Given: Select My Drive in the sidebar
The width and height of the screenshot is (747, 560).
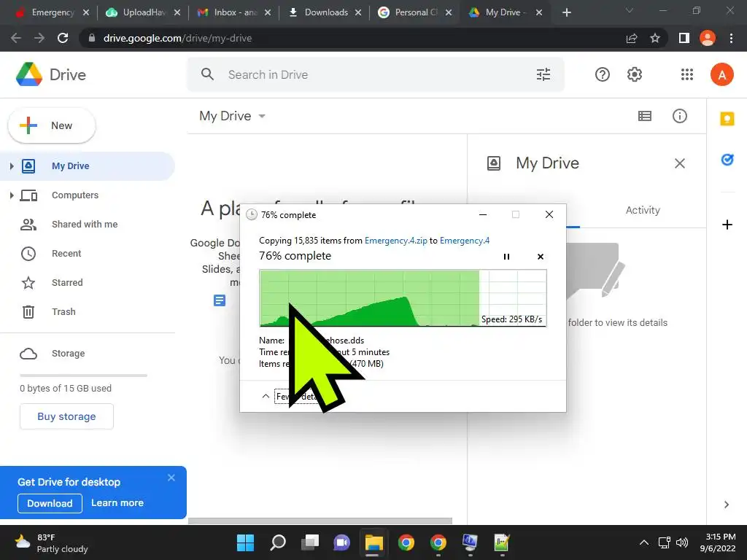Looking at the screenshot, I should [88, 166].
